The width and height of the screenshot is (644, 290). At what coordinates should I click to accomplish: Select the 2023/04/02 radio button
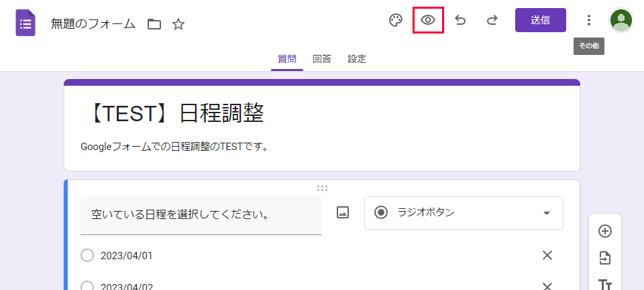tap(87, 286)
